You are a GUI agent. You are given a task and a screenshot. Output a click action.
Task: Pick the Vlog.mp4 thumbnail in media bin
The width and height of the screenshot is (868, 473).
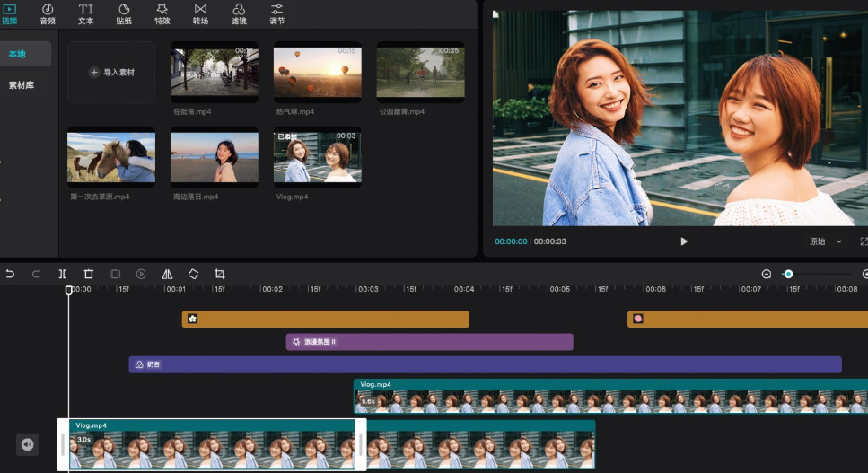317,157
